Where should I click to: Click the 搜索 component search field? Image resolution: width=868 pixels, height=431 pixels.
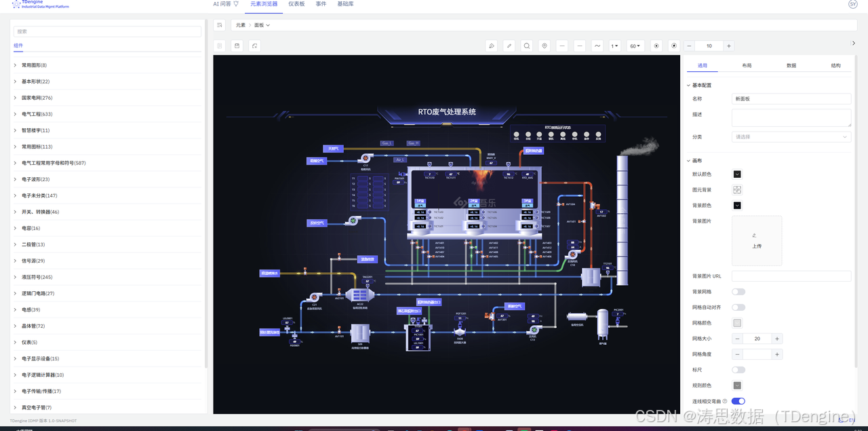pyautogui.click(x=108, y=31)
